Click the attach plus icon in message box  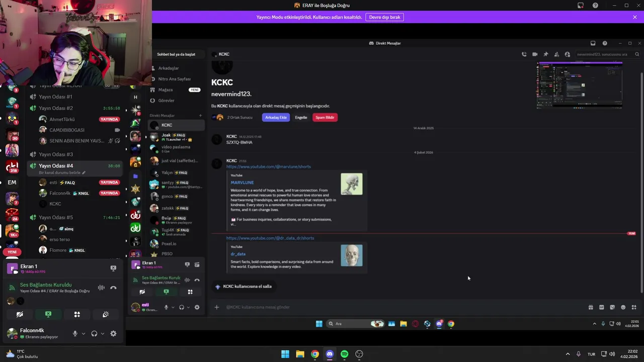tap(217, 307)
